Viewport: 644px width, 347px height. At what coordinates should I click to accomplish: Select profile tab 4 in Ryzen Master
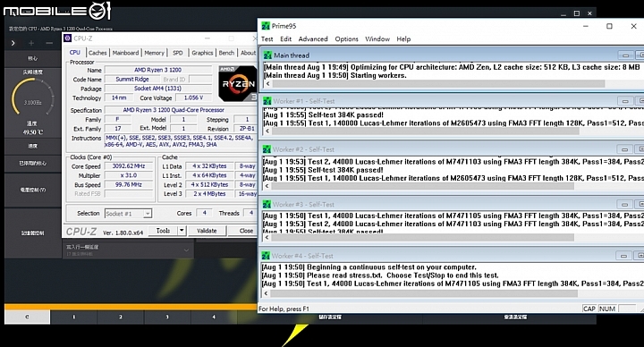point(214,317)
